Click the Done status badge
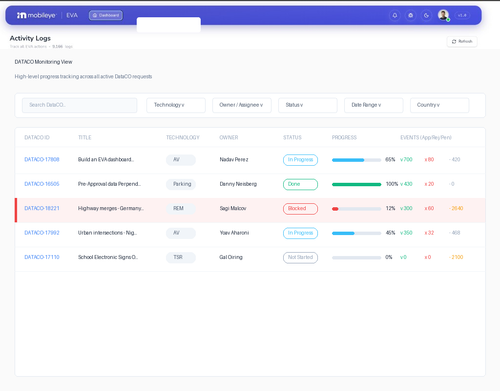Image resolution: width=500 pixels, height=391 pixels. pyautogui.click(x=300, y=184)
